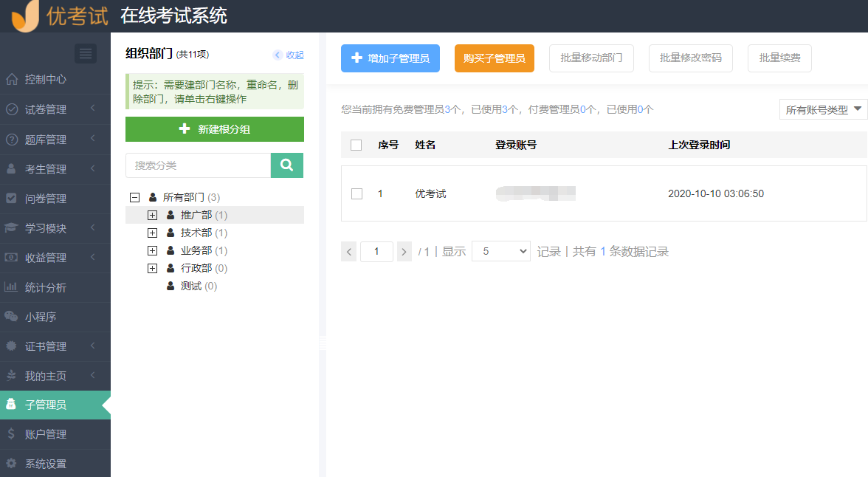Click the WeChat icon beside 小程序
The width and height of the screenshot is (868, 477).
coord(11,316)
